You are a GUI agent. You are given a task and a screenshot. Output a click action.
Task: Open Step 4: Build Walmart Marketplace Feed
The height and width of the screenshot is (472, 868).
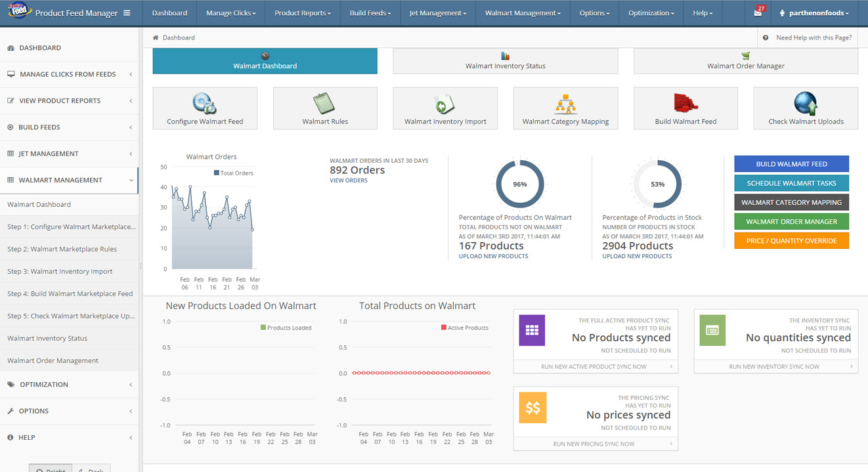click(x=70, y=293)
